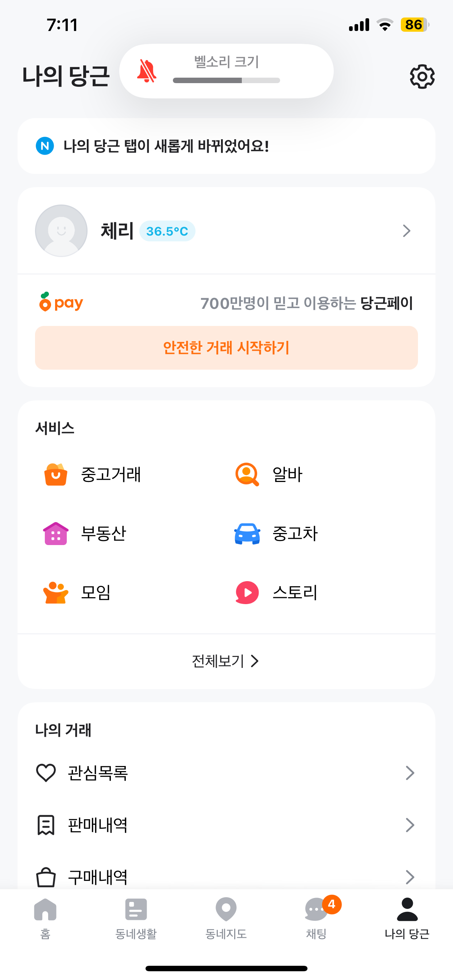The width and height of the screenshot is (453, 980).
Task: Open the 알바 job search icon
Action: pyautogui.click(x=247, y=474)
